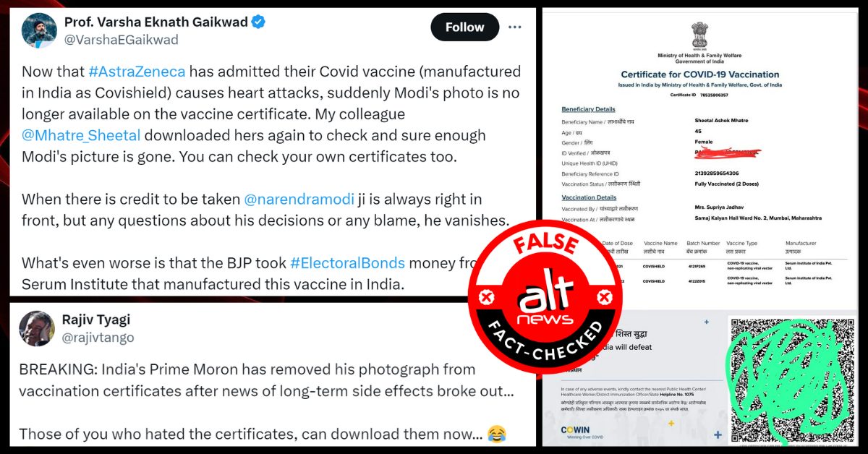This screenshot has height=454, width=868.
Task: Click the Government of India emblem
Action: [x=699, y=35]
